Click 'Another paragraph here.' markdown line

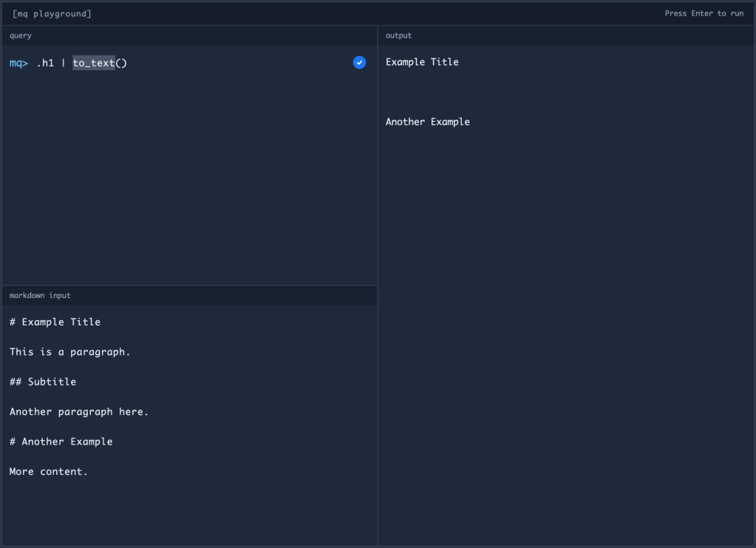coord(79,412)
